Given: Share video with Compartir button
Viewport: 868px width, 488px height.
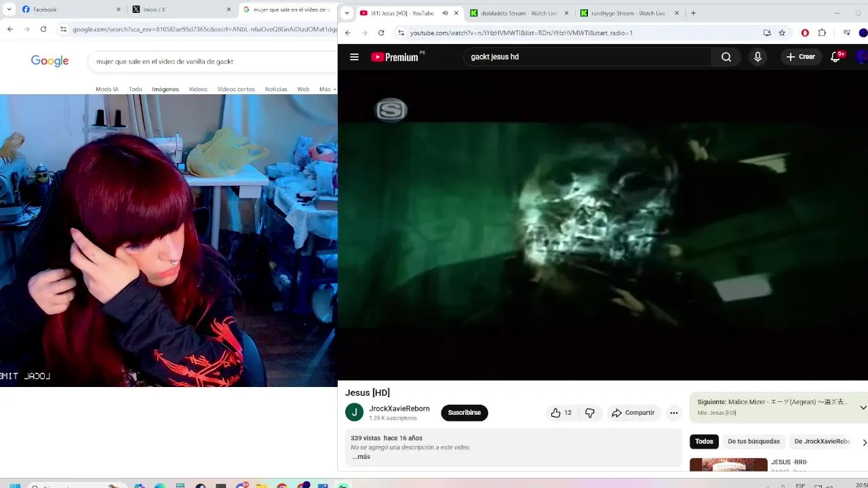Looking at the screenshot, I should (x=633, y=413).
